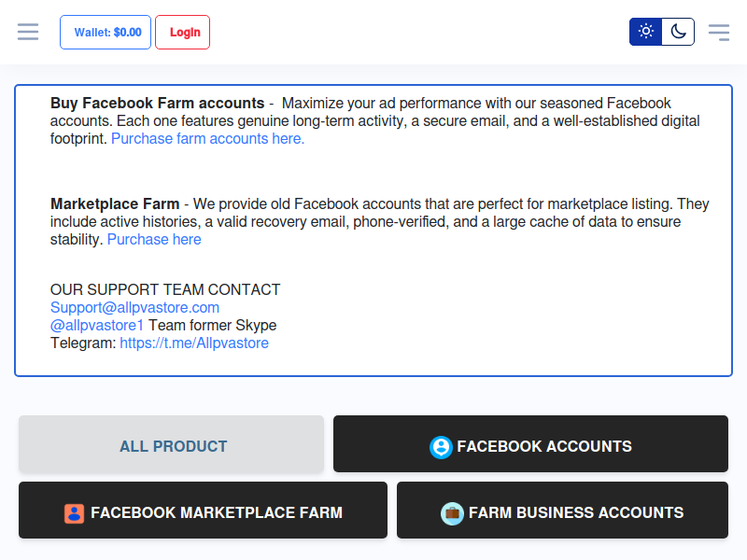Select the ALL PRODUCT tab

click(172, 446)
